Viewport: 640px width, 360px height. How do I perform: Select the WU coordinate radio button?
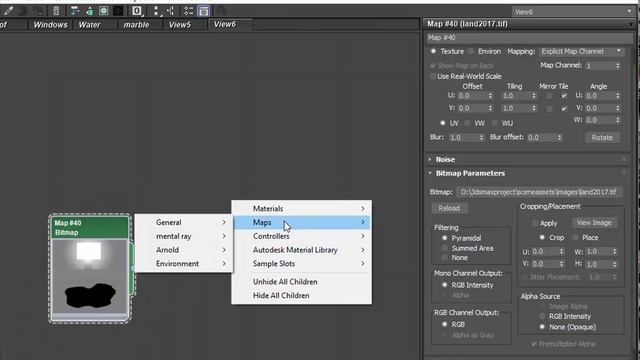[495, 123]
